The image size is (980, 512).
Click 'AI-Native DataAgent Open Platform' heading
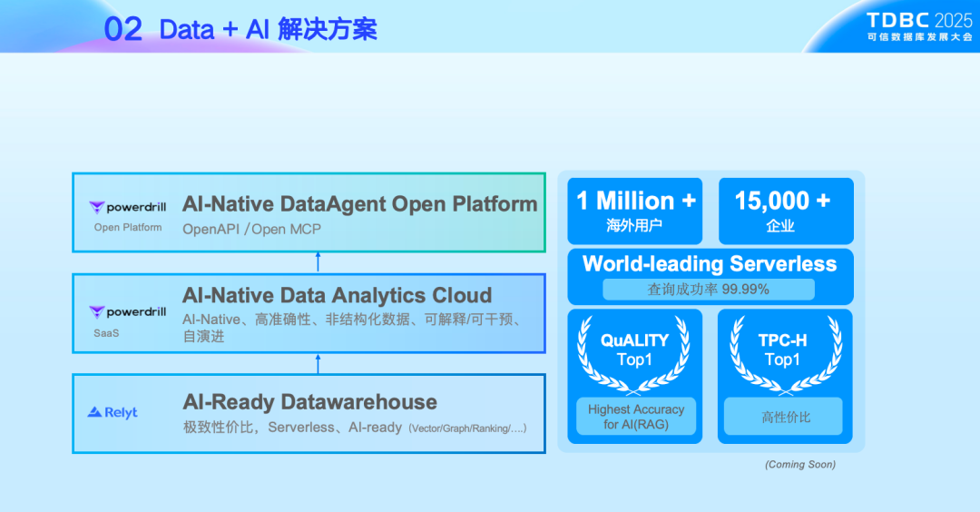(359, 203)
